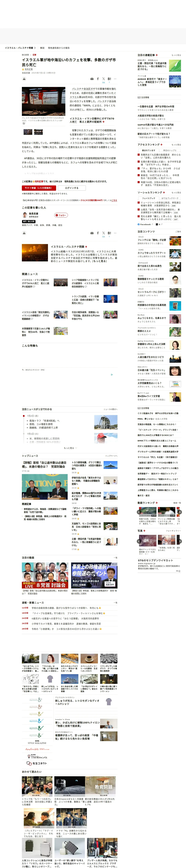Open the こちら link in the はじめるなら今 notice

tap(114, 200)
